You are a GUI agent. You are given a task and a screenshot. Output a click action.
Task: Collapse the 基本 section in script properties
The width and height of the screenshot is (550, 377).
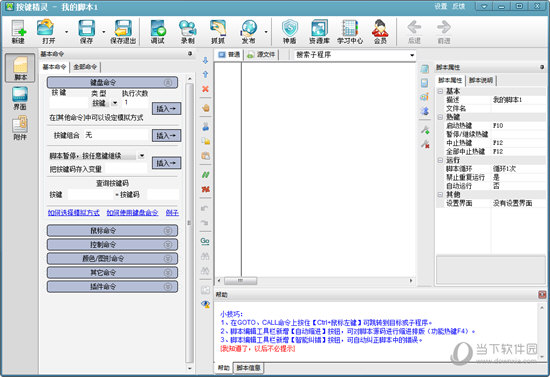(440, 91)
